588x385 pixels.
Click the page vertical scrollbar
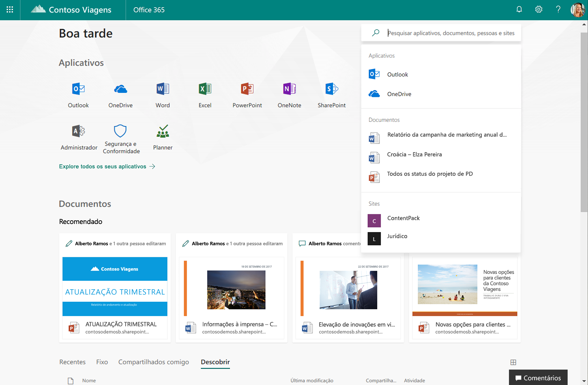(x=584, y=122)
